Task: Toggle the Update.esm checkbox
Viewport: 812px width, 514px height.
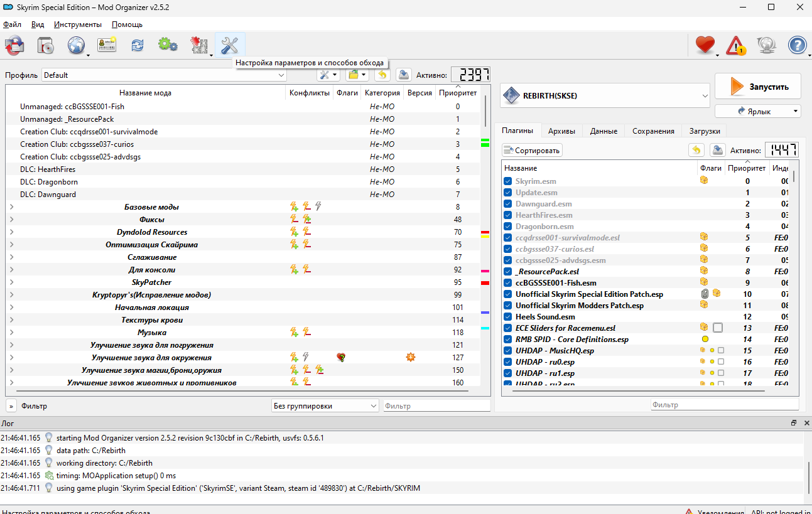Action: pyautogui.click(x=508, y=192)
